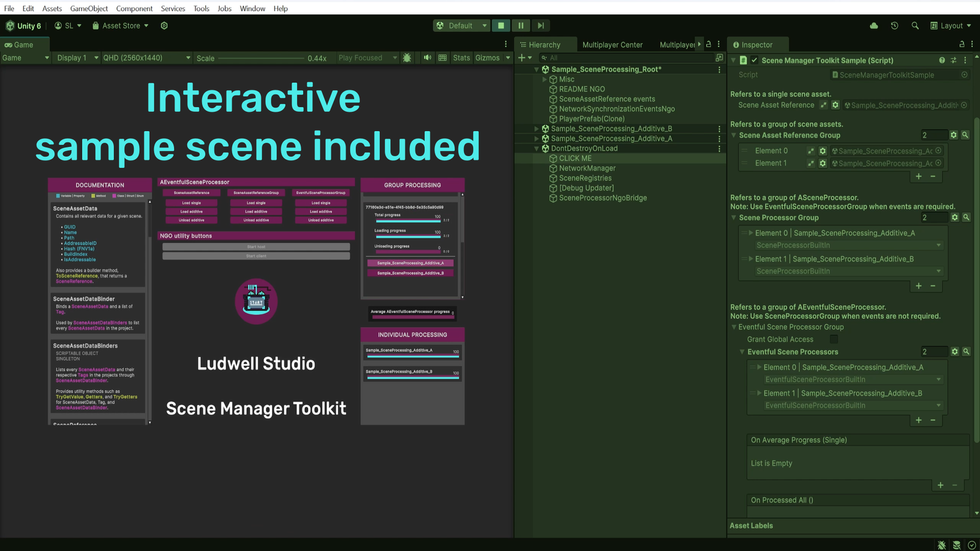Open the script component presets icon
This screenshot has width=980, height=551.
[954, 61]
